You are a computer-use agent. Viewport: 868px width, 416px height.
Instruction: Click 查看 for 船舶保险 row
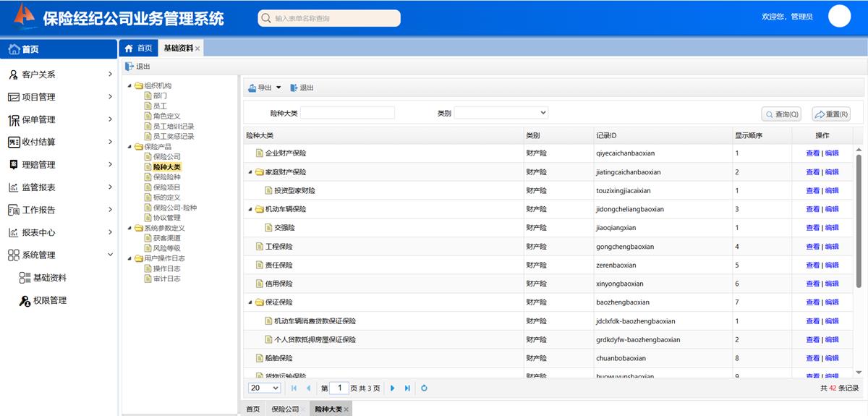[813, 358]
